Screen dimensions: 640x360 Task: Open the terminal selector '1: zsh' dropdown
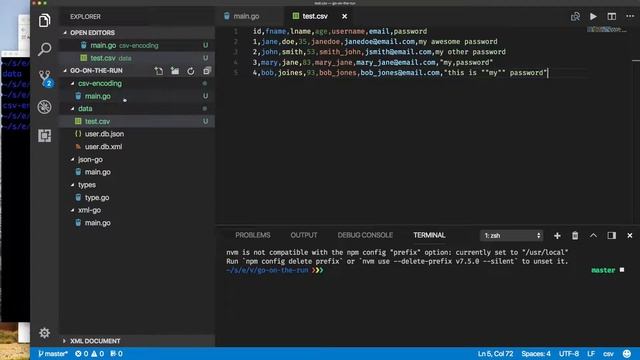coord(512,236)
